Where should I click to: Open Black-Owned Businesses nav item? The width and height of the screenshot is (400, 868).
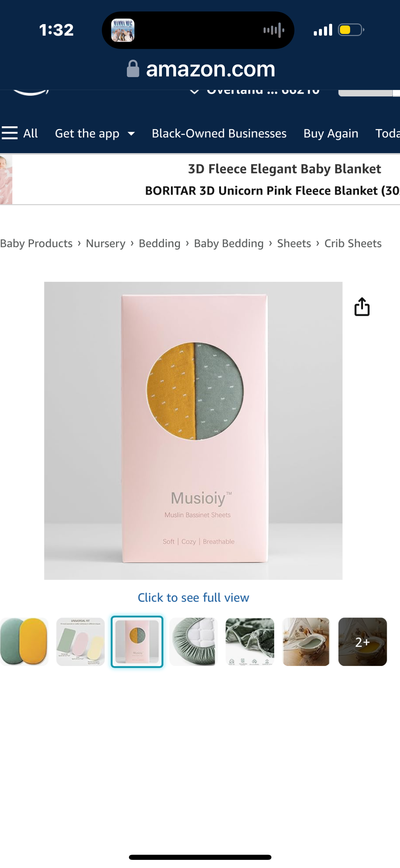[x=219, y=133]
